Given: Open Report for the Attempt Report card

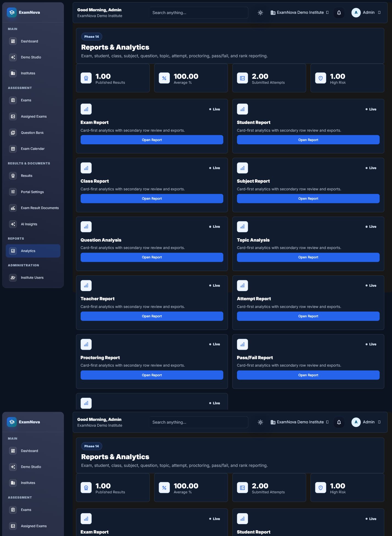Looking at the screenshot, I should (x=308, y=316).
